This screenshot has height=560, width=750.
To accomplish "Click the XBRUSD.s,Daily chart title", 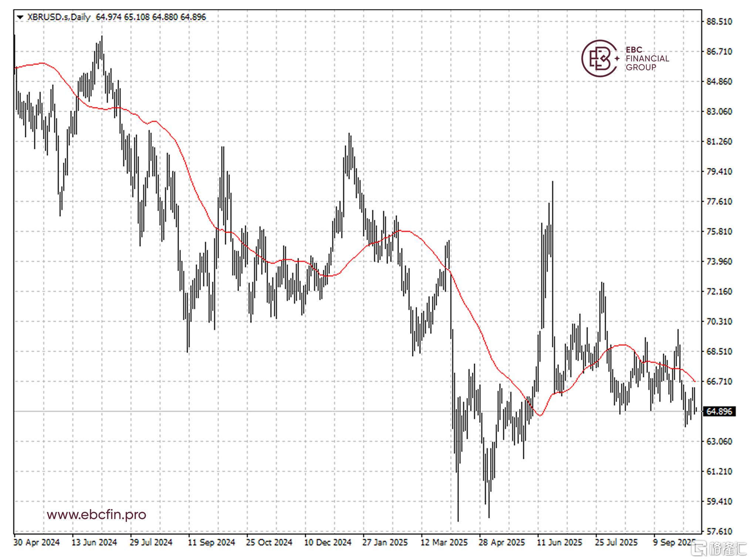I will point(58,17).
